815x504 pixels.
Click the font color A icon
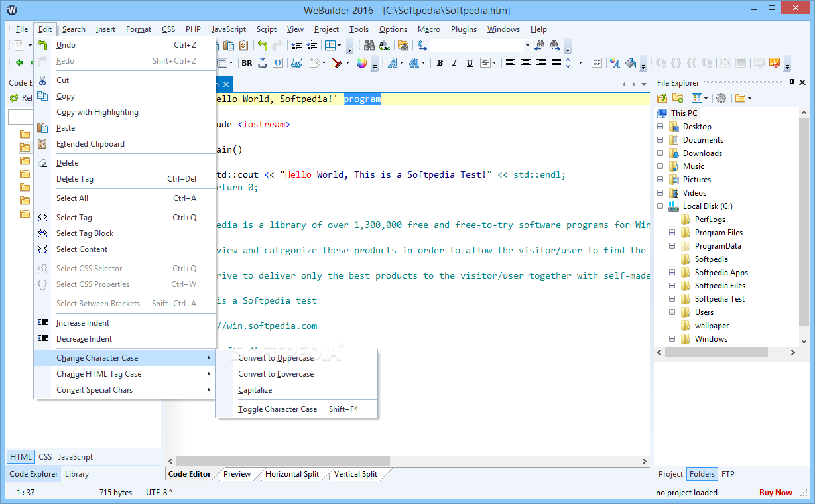pyautogui.click(x=615, y=63)
